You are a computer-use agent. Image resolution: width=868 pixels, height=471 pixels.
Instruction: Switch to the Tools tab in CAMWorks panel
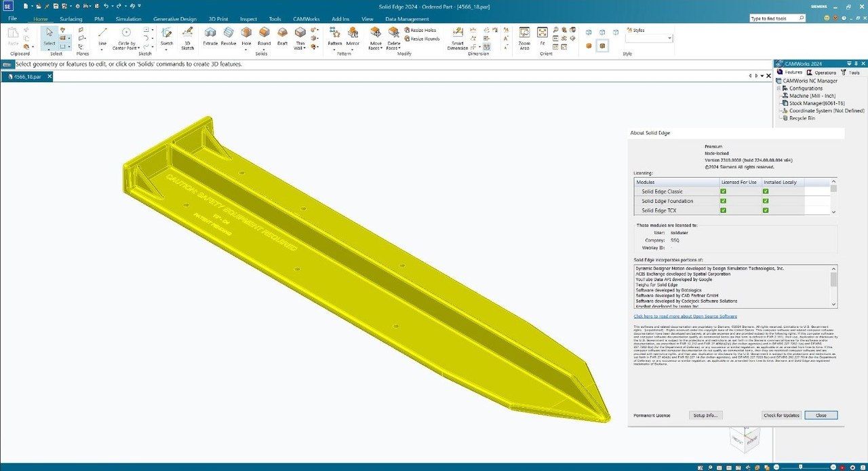[850, 72]
